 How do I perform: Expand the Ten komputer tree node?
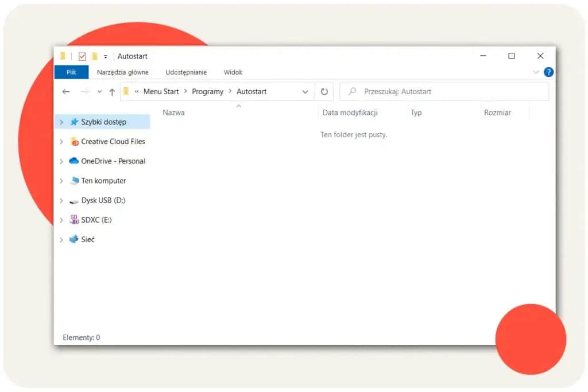coord(61,181)
